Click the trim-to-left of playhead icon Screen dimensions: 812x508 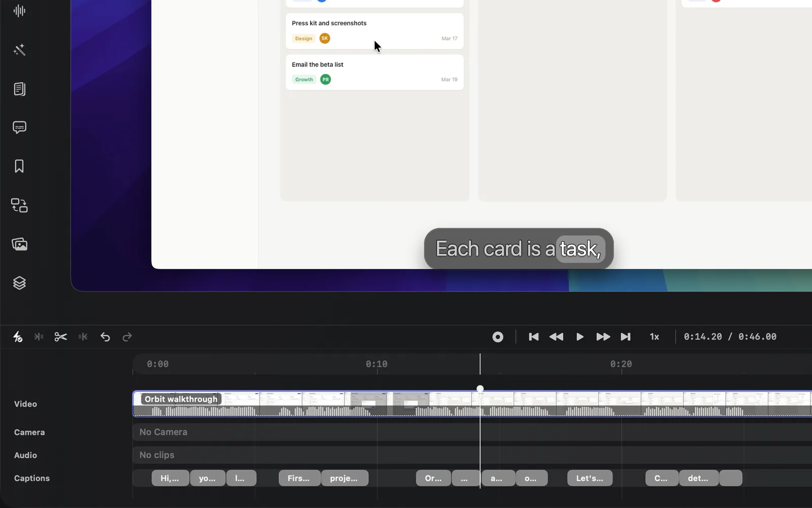39,337
